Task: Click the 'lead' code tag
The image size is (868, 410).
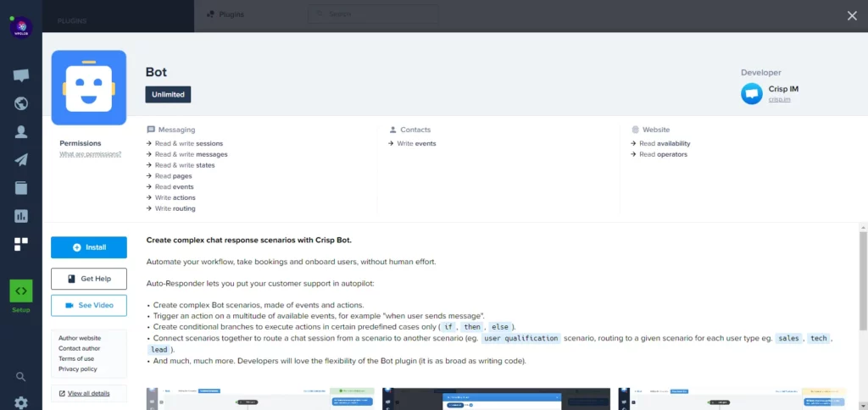Action: click(x=159, y=350)
